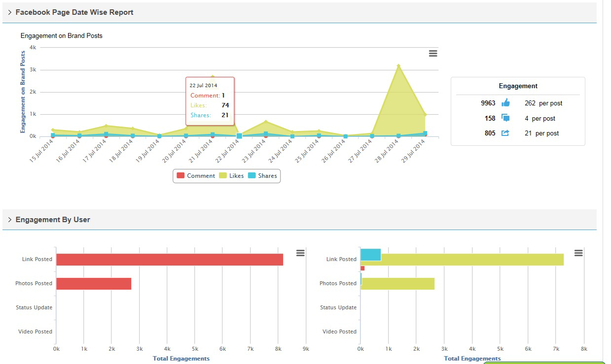Collapse the Engagement By User section

(10, 220)
